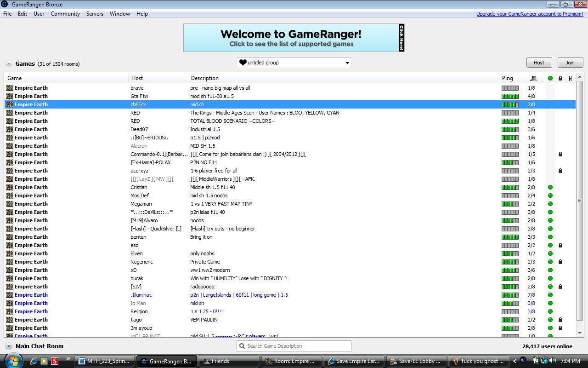Click the Upgrade to Premium link
This screenshot has height=368, width=588.
coord(529,14)
